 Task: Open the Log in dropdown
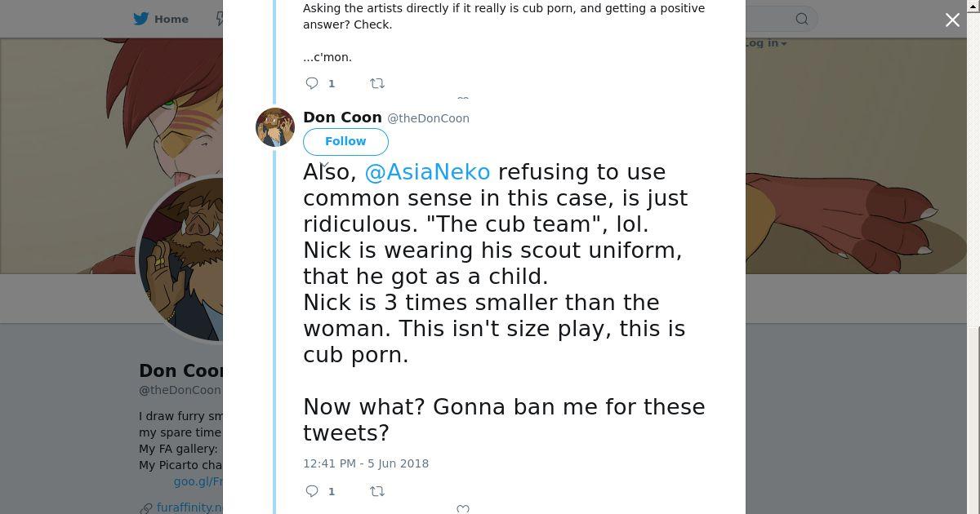[766, 43]
